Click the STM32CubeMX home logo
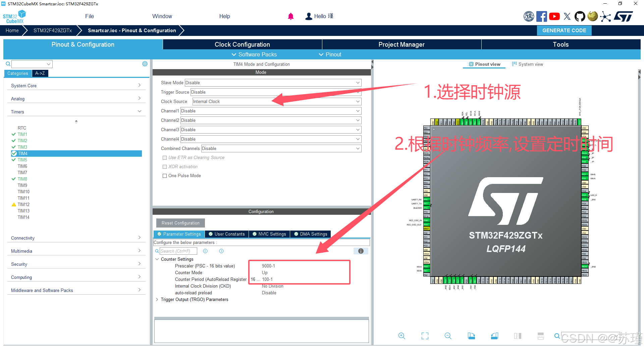The width and height of the screenshot is (644, 349). 14,17
